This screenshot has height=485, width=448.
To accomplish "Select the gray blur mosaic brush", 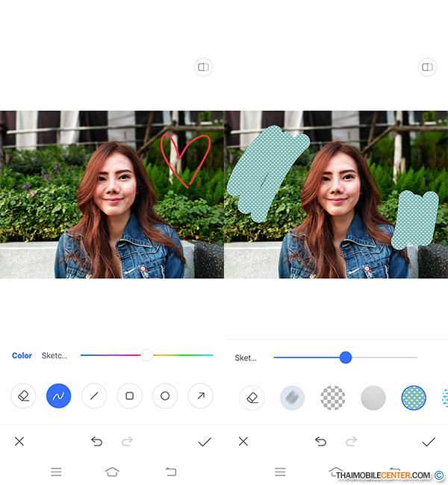I will coord(292,398).
